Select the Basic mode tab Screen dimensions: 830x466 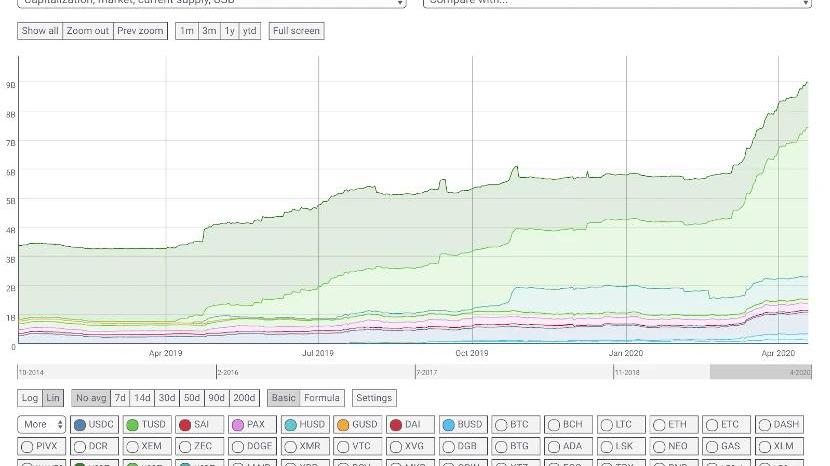pyautogui.click(x=284, y=398)
